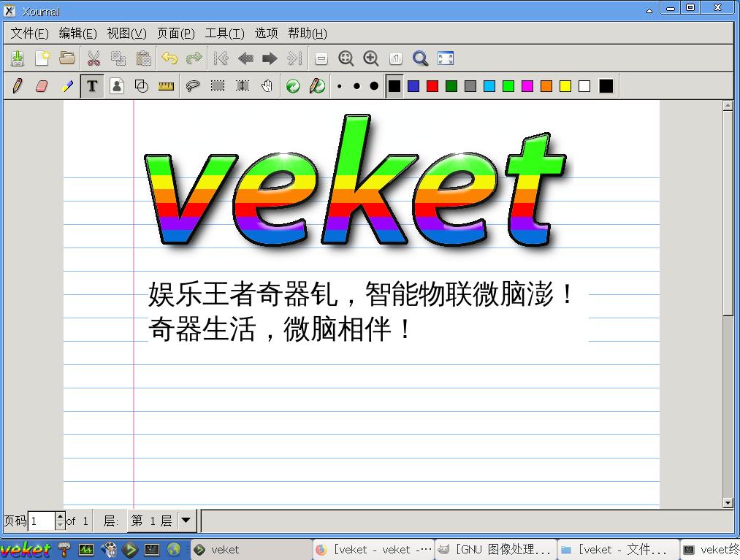The image size is (740, 560).
Task: Pick the orange color swatch
Action: pos(546,86)
